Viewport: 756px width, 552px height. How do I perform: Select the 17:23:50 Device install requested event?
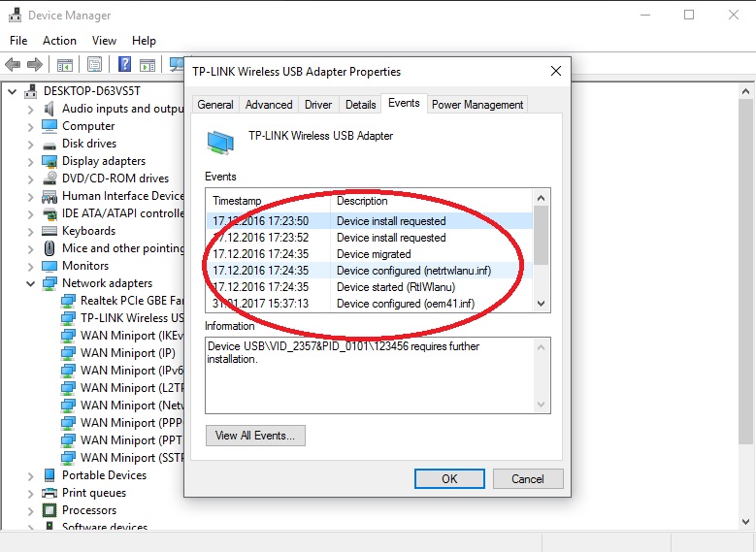(x=370, y=221)
